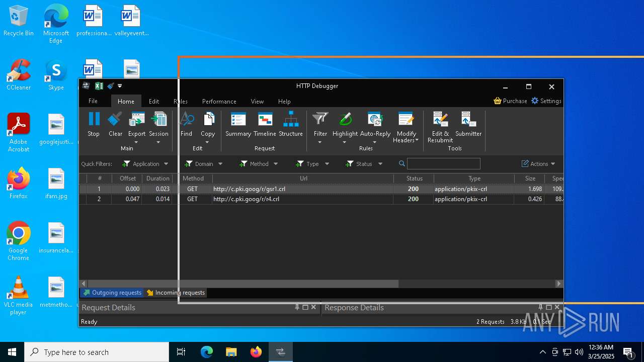Click the horizontal scrollbar of request list
644x362 pixels.
pos(243,284)
